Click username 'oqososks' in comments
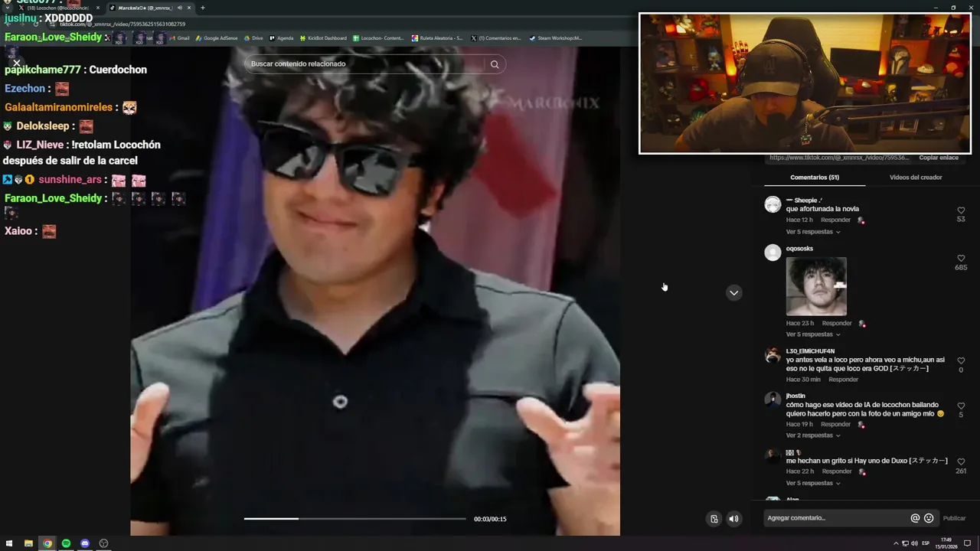Screen dimensions: 980x551 [799, 249]
